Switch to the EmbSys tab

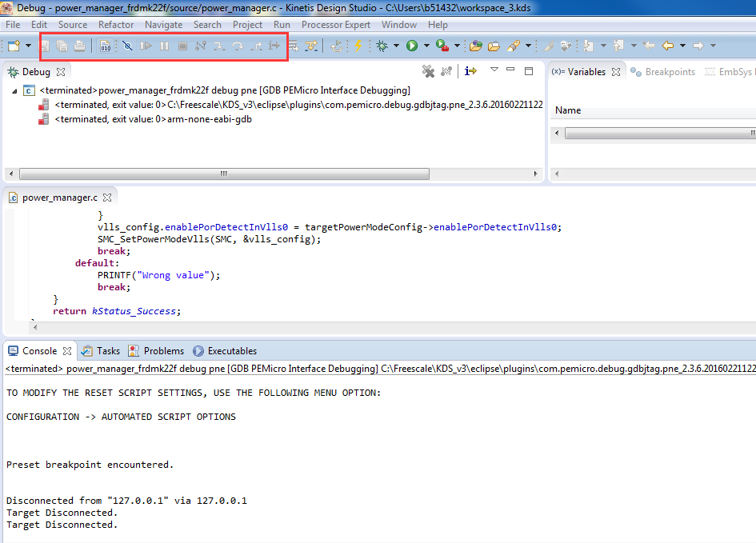coord(729,72)
